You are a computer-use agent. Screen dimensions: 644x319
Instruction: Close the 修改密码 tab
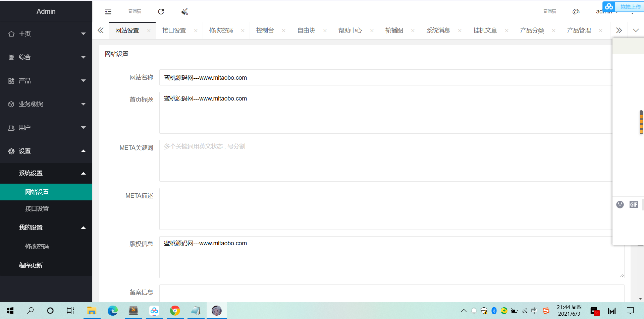point(243,30)
